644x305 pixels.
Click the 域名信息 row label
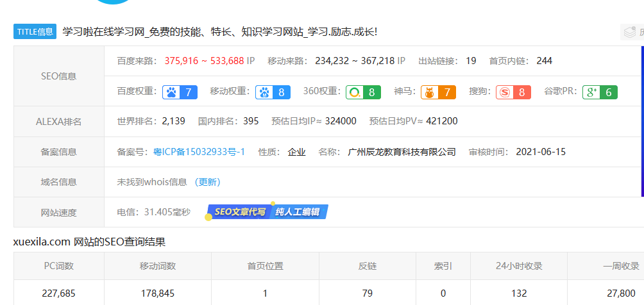tap(59, 182)
